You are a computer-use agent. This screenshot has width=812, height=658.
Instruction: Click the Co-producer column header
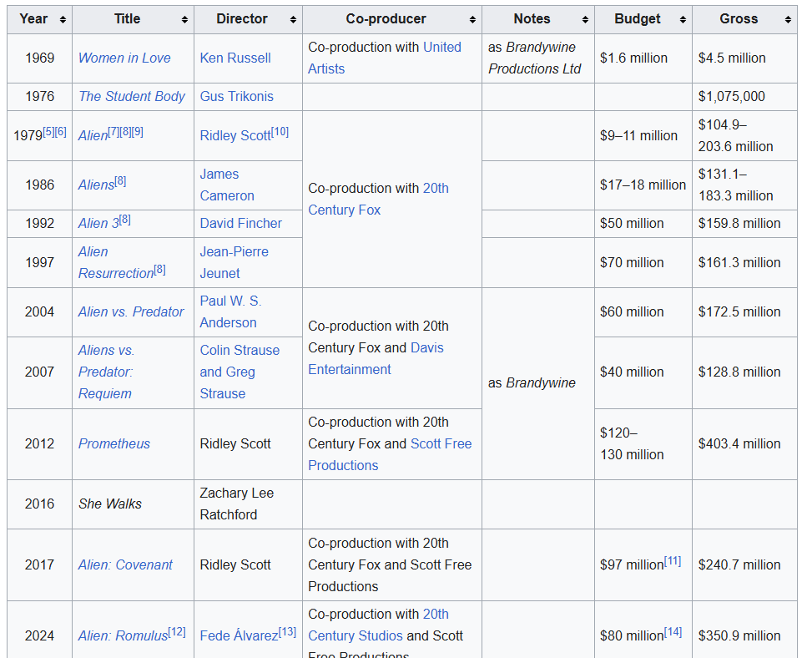[392, 19]
